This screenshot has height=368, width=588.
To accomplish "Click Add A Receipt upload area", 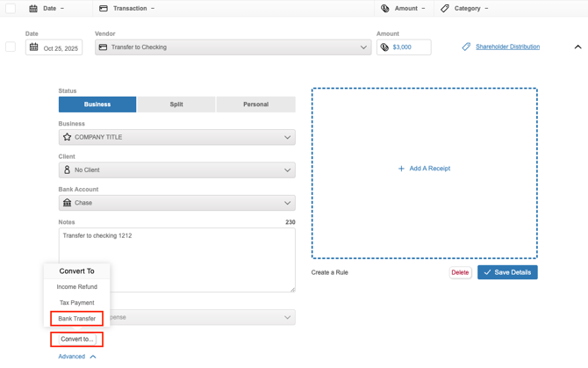I will point(424,169).
